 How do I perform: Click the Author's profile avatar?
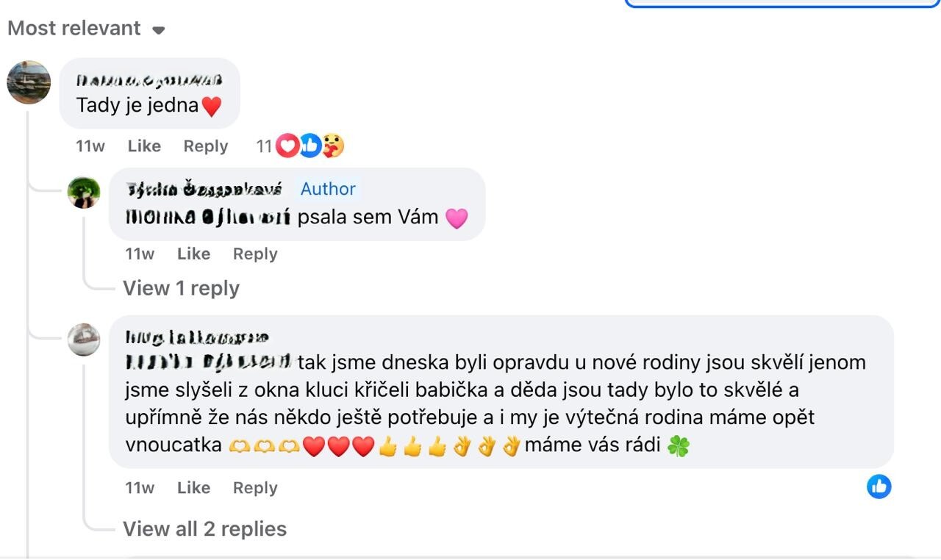pos(84,193)
